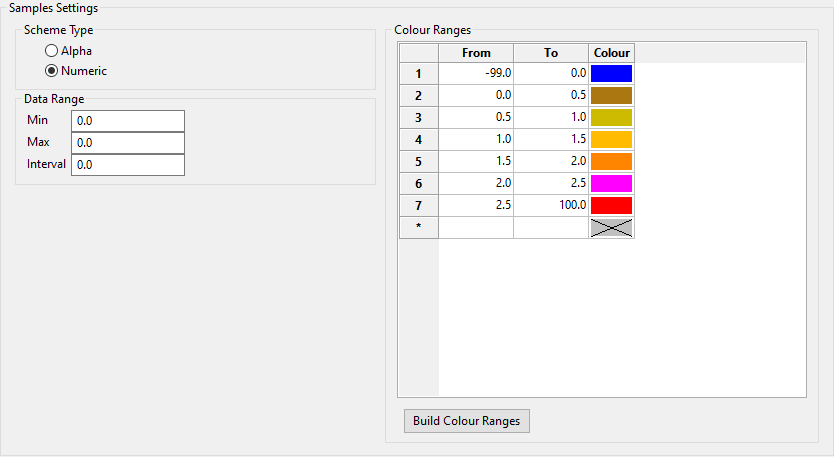Screen dimensions: 834x457
Task: Select the new row asterisk header
Action: click(418, 227)
